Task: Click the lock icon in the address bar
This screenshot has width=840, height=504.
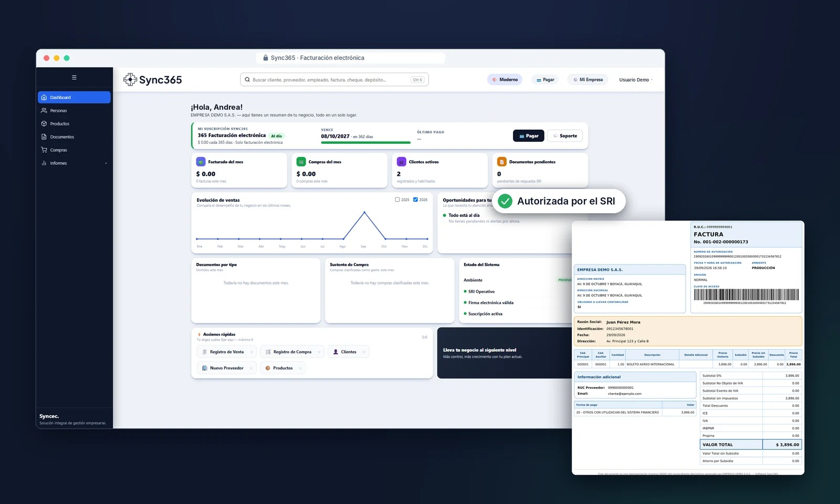Action: [x=266, y=58]
